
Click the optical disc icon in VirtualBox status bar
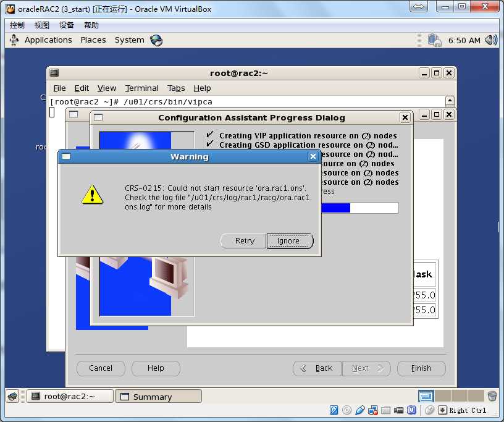(347, 410)
